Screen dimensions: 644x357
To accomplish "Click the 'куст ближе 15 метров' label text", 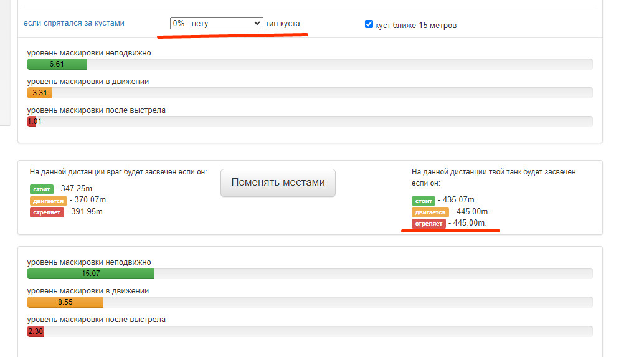I will click(x=415, y=25).
